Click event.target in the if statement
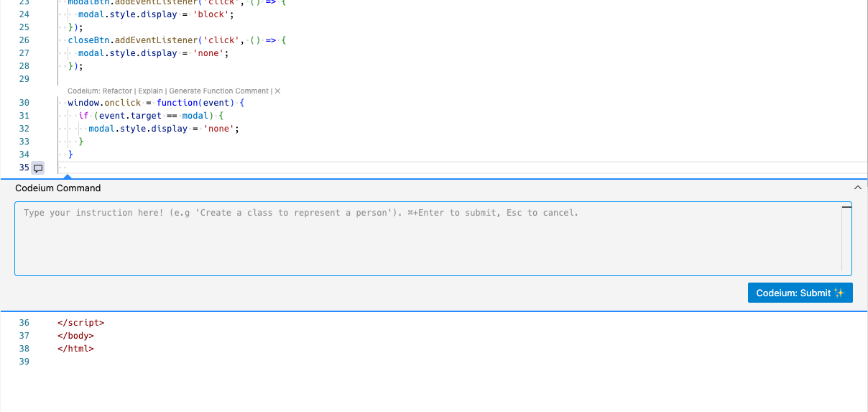This screenshot has width=868, height=412. (130, 116)
